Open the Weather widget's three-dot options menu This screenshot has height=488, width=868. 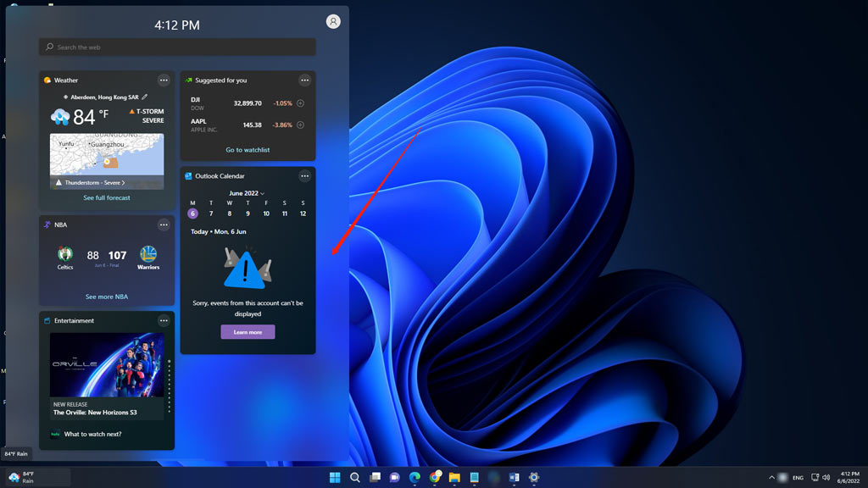(x=164, y=80)
